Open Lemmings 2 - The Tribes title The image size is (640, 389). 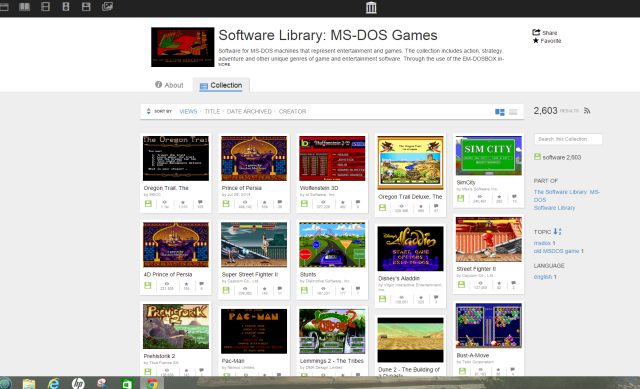(331, 361)
